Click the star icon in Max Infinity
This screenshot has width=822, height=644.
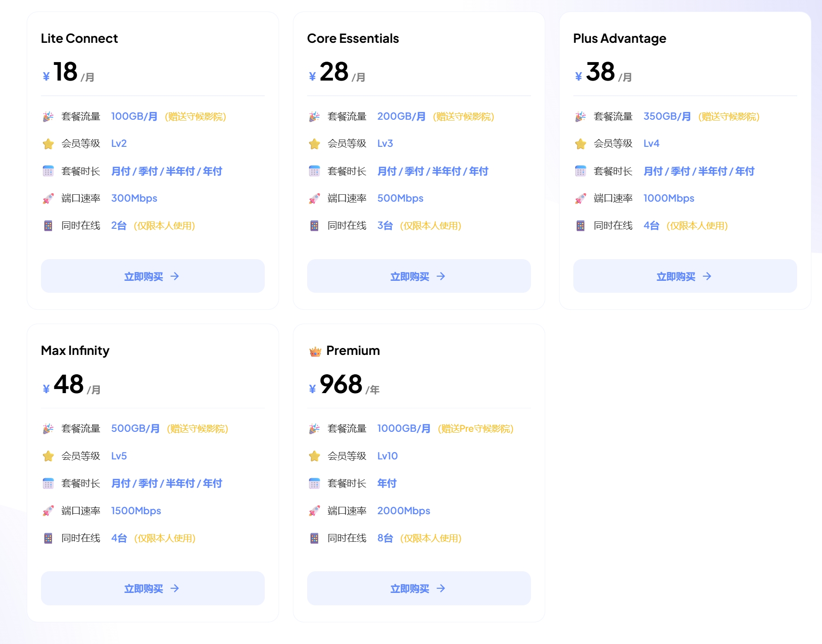tap(48, 456)
